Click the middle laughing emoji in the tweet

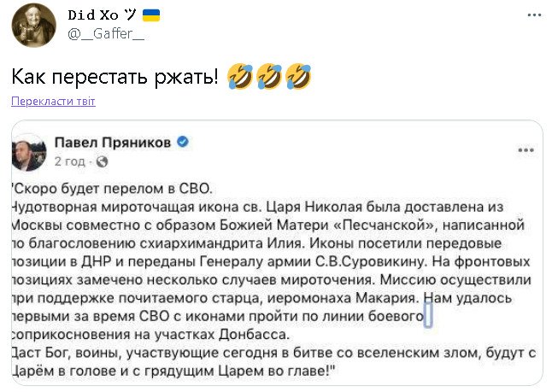click(269, 77)
